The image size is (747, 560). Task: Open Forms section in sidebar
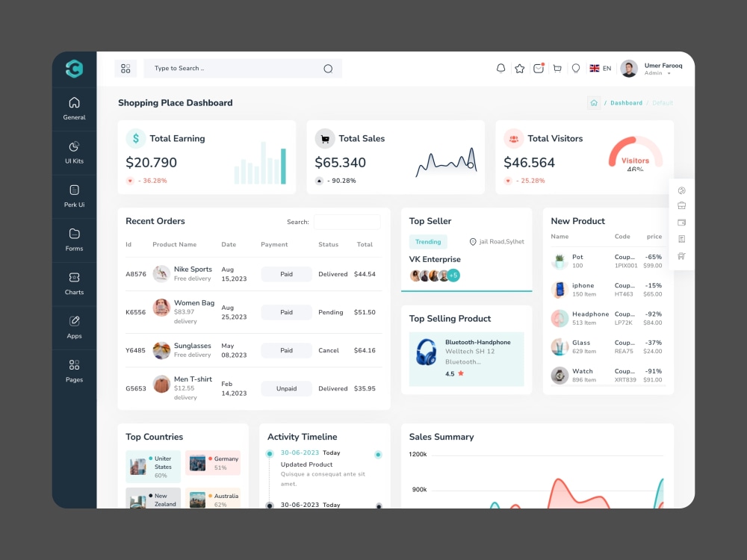pos(74,240)
